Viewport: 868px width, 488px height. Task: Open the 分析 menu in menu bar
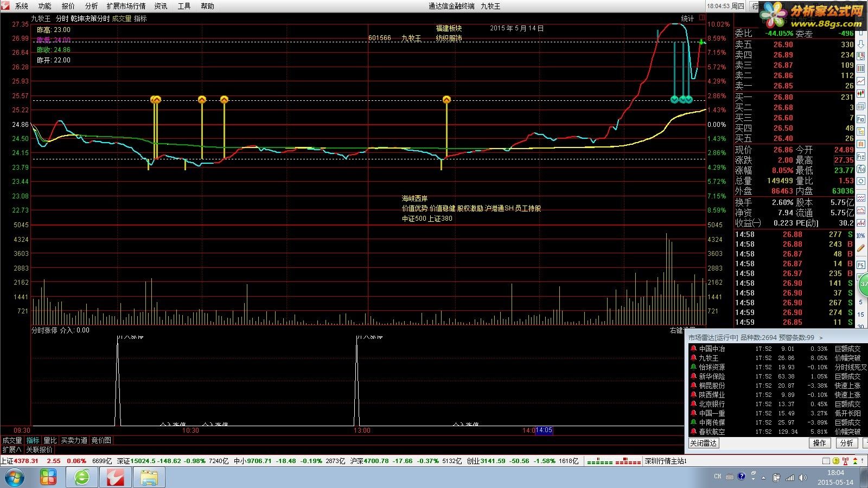coord(91,6)
